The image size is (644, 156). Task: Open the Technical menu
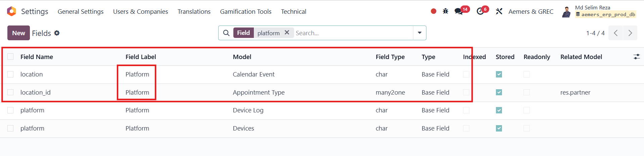[x=293, y=11]
